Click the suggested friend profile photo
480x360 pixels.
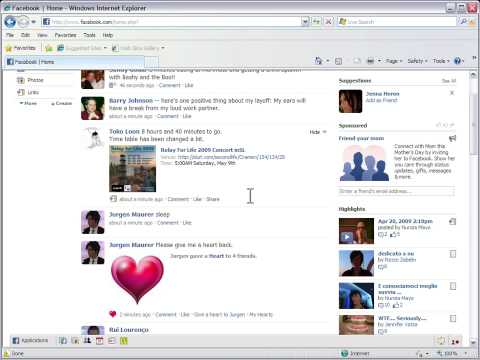tap(350, 101)
